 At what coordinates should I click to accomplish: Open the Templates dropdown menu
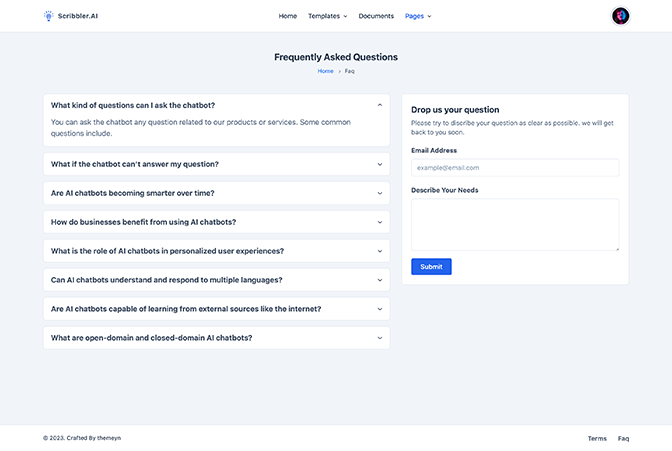(x=324, y=16)
